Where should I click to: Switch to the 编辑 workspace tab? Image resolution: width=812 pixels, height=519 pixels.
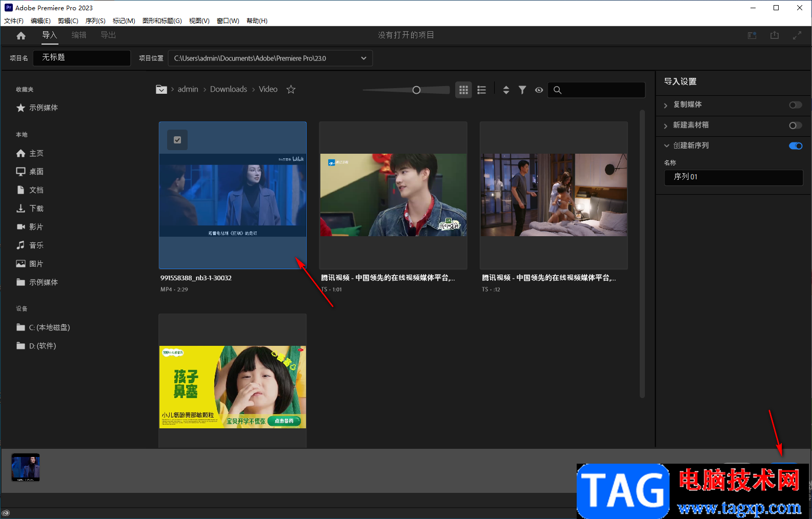click(79, 35)
